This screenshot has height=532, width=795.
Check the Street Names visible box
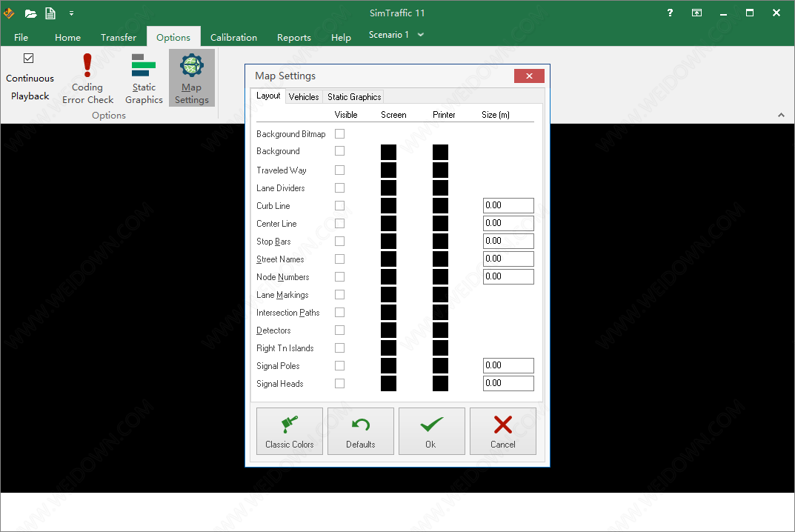pos(339,259)
